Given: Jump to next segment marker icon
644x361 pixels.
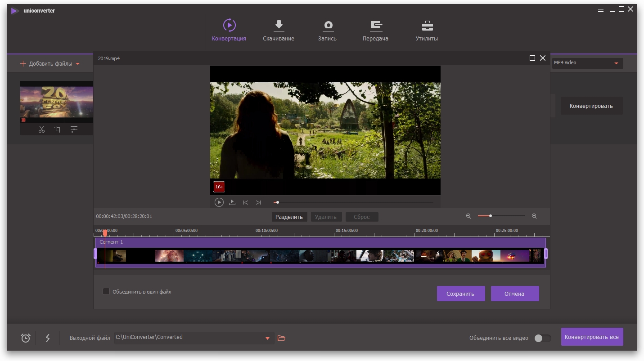Looking at the screenshot, I should click(258, 202).
